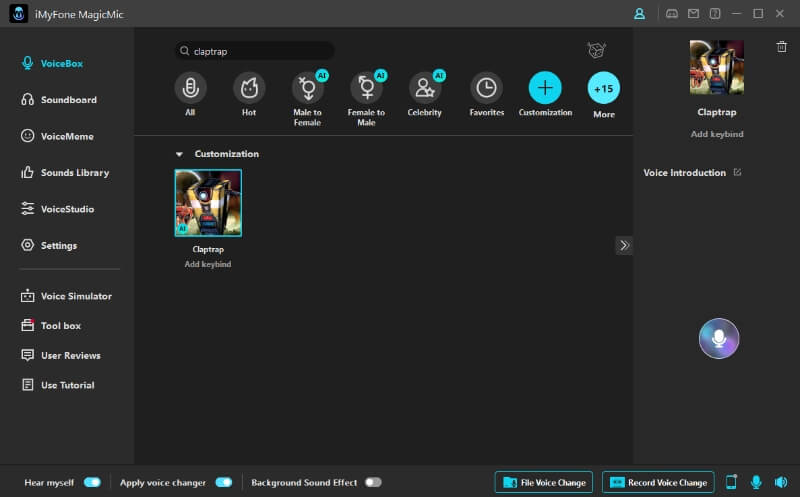
Task: Choose the Male to Female category
Action: (x=307, y=88)
